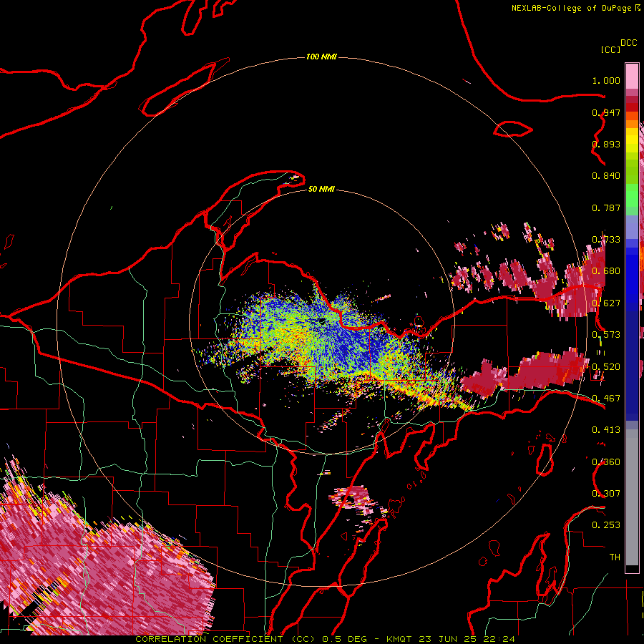
Task: Click the 0.947 scale value
Action: point(606,112)
